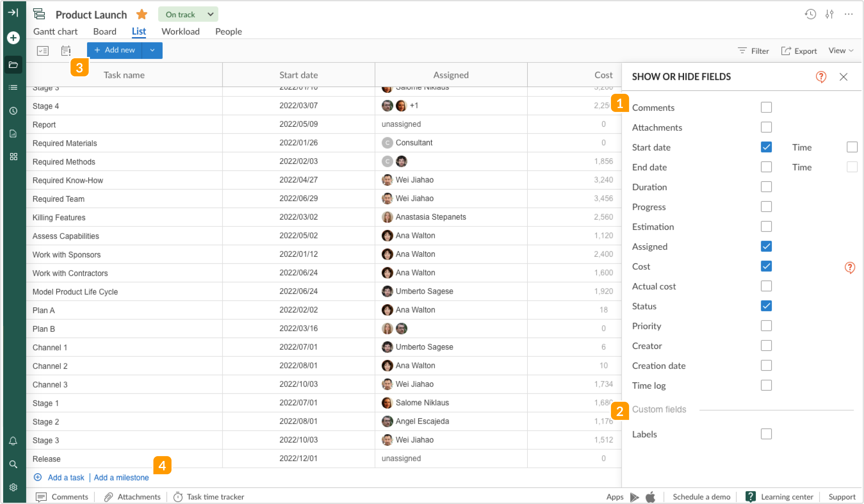The image size is (864, 504).
Task: Open Comments panel at bottom left
Action: [x=69, y=497]
